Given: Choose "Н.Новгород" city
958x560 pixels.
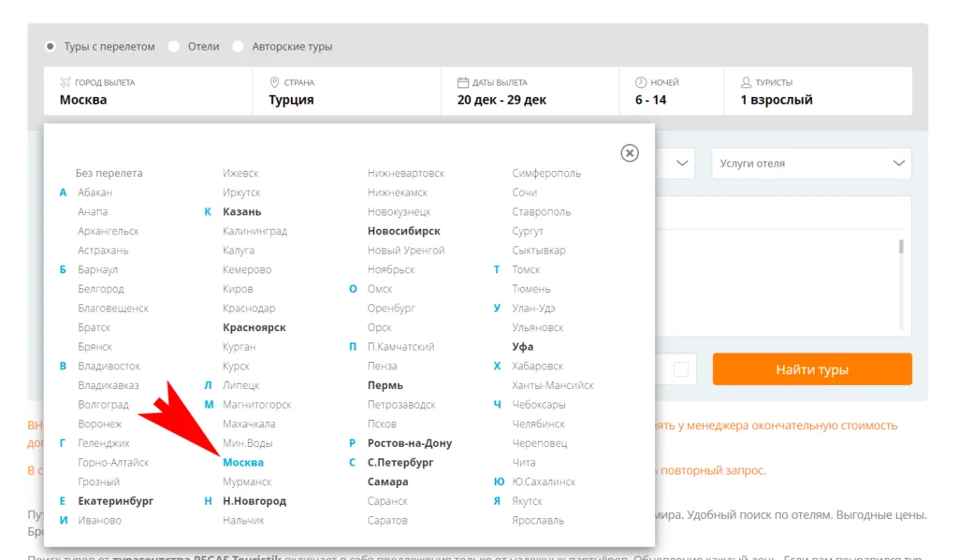Looking at the screenshot, I should (254, 501).
